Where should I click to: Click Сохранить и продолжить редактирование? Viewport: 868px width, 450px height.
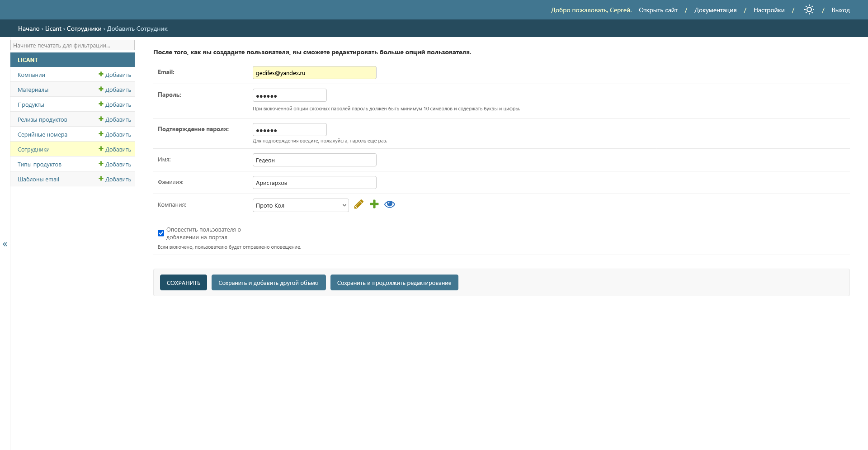[394, 283]
